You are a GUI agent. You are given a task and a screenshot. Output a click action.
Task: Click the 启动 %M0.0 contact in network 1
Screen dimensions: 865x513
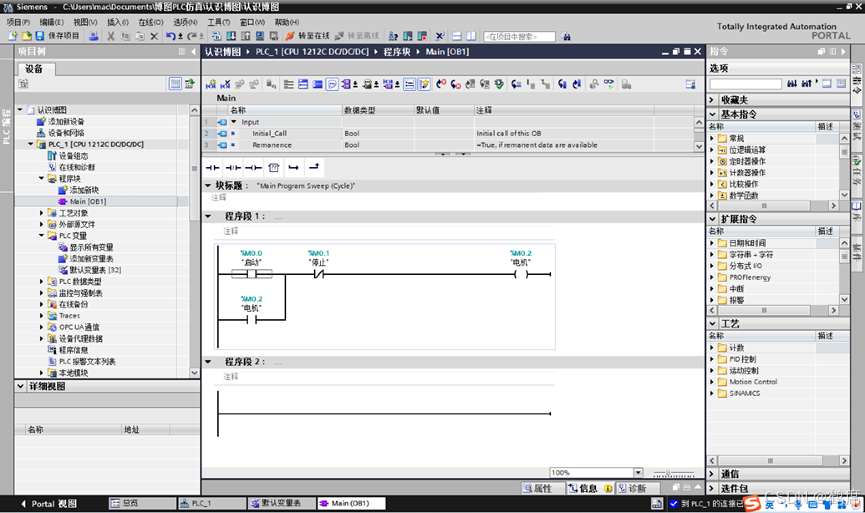coord(252,274)
